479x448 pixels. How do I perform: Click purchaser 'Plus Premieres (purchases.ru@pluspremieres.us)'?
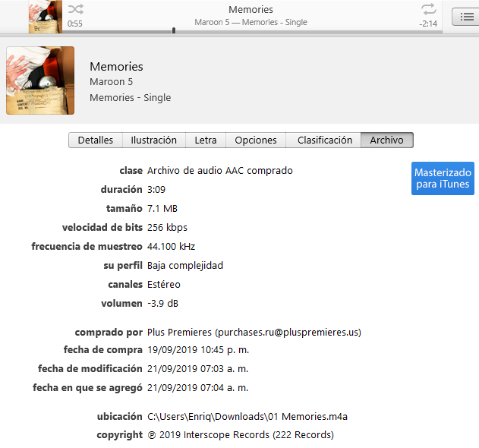pyautogui.click(x=254, y=332)
